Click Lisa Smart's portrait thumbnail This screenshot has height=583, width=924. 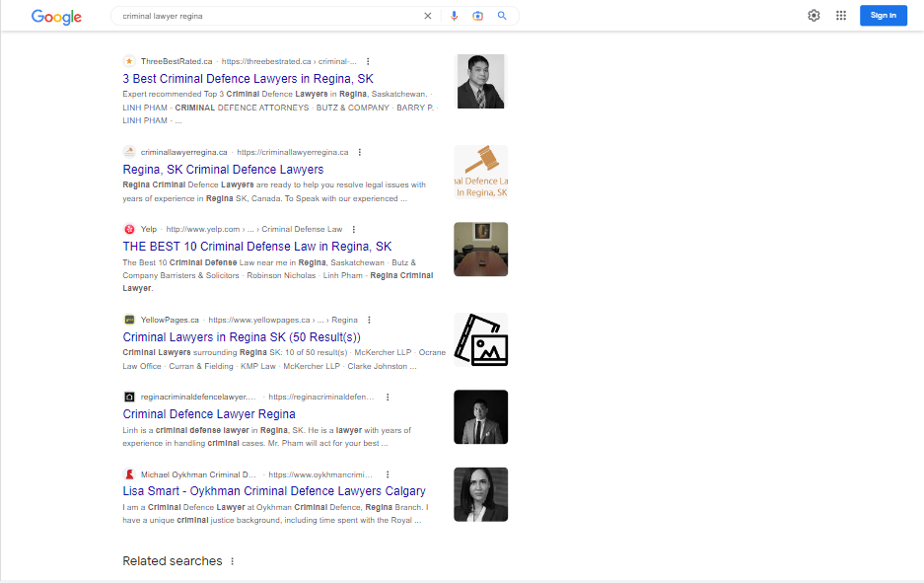[480, 494]
